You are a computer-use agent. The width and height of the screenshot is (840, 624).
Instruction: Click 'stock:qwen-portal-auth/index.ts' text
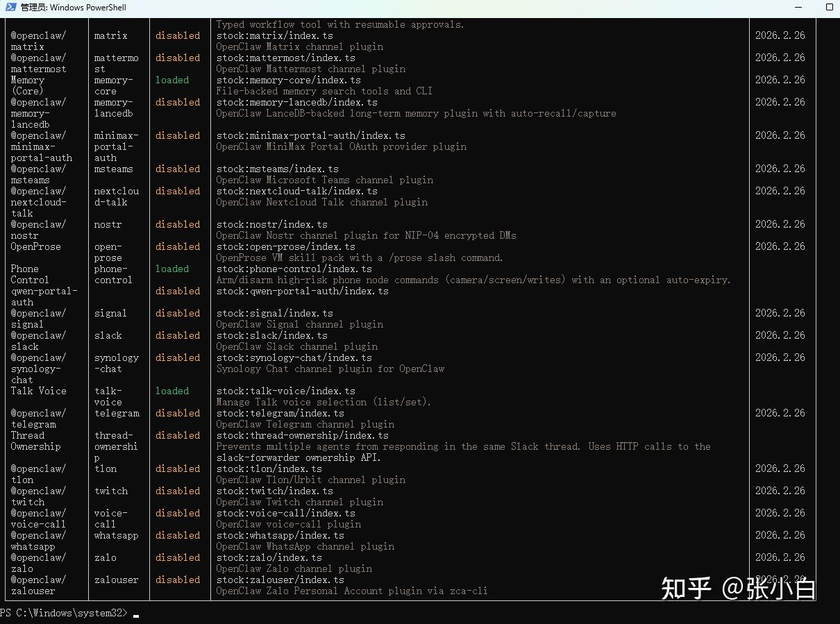[303, 291]
